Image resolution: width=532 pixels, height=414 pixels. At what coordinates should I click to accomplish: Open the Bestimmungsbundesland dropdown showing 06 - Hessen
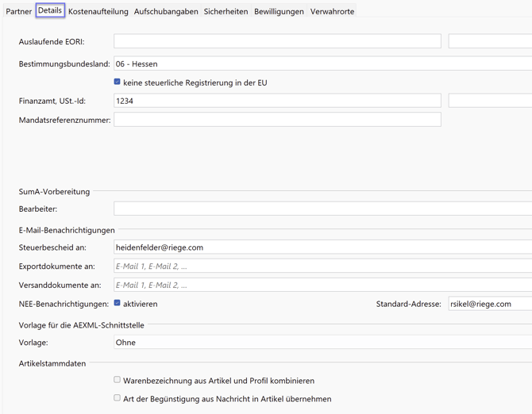tap(322, 63)
